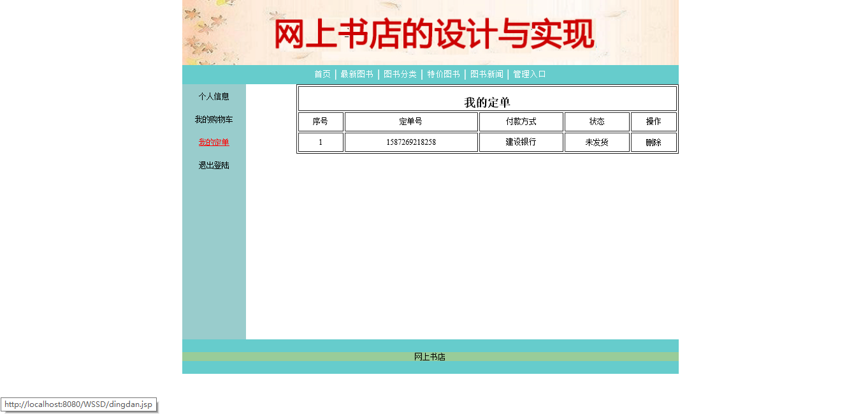Go to 最新图书 page

(x=357, y=74)
